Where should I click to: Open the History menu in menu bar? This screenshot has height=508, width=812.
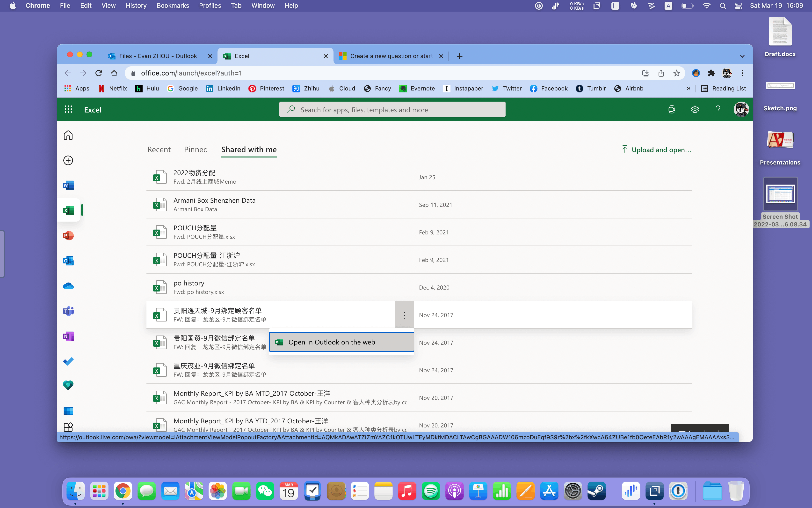click(x=136, y=5)
